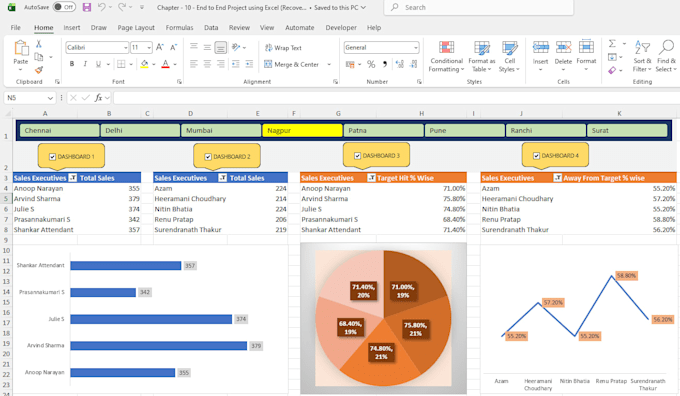Screen dimensions: 680x396
Task: Switch to the Formulas tab
Action: coord(179,27)
